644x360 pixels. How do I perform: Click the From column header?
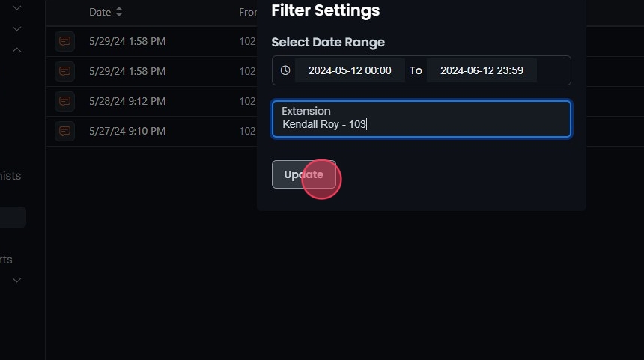248,12
